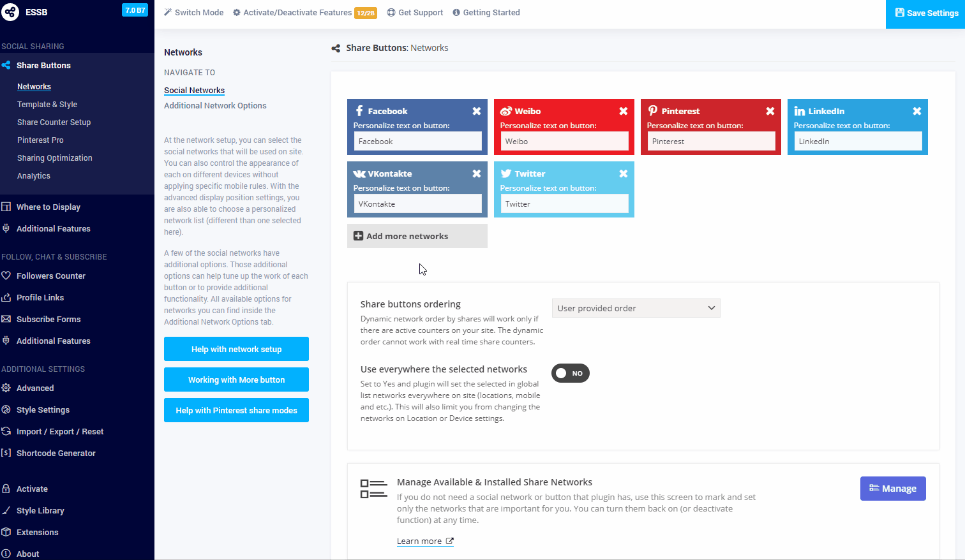Go to Shortcode Generator in sidebar

56,453
